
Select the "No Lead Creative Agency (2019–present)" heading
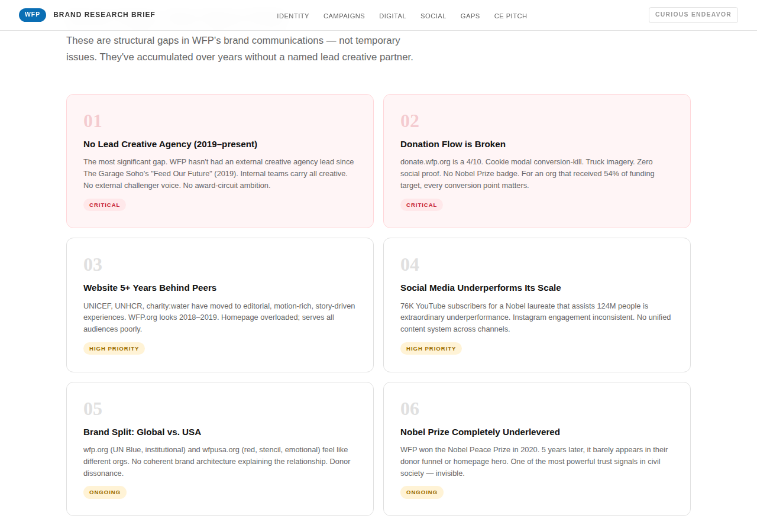pyautogui.click(x=170, y=144)
